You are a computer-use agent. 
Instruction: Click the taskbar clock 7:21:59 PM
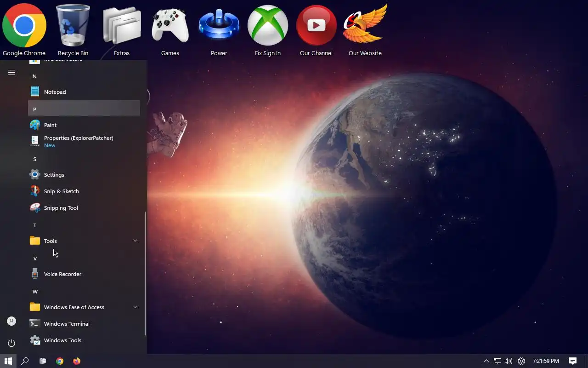546,361
